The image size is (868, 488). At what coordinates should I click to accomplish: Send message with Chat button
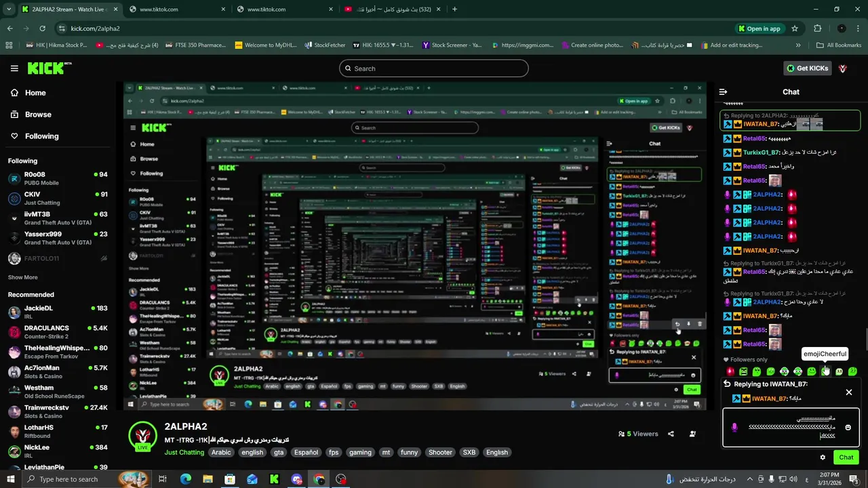846,457
